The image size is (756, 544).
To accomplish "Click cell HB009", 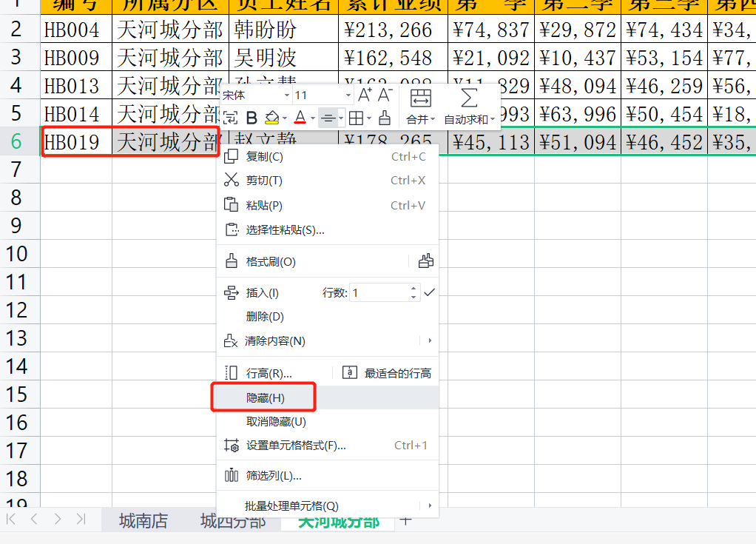I will point(76,58).
